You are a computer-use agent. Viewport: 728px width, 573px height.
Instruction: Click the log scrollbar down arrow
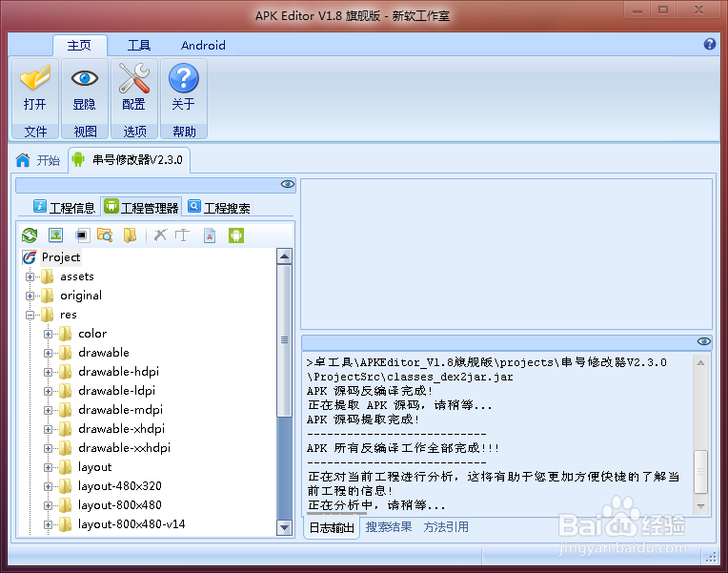coord(701,506)
